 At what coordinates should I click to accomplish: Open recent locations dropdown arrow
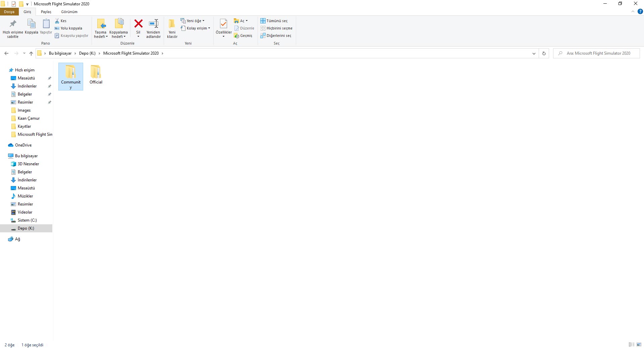point(24,53)
